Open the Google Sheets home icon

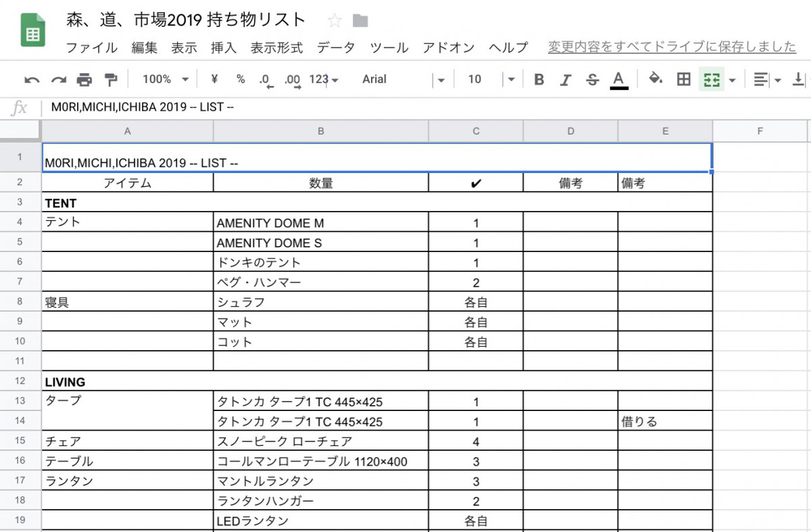(32, 29)
